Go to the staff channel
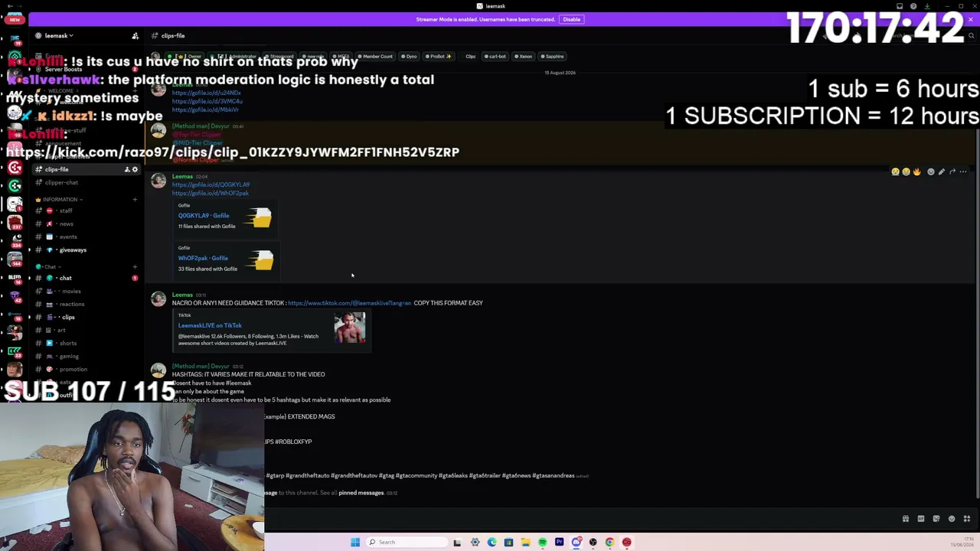The image size is (980, 551). click(86, 211)
